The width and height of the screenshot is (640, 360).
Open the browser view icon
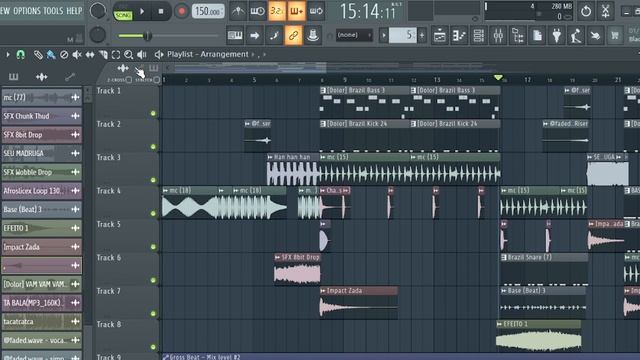(518, 36)
